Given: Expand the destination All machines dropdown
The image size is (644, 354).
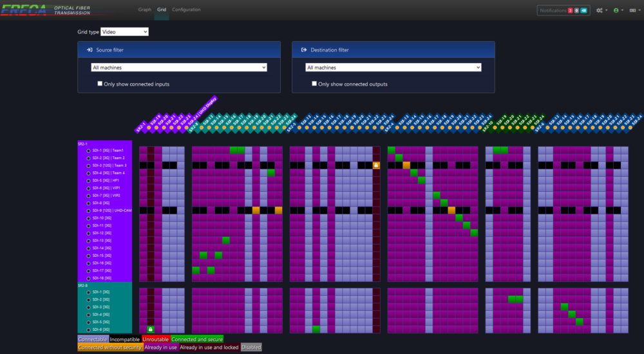Looking at the screenshot, I should click(393, 68).
